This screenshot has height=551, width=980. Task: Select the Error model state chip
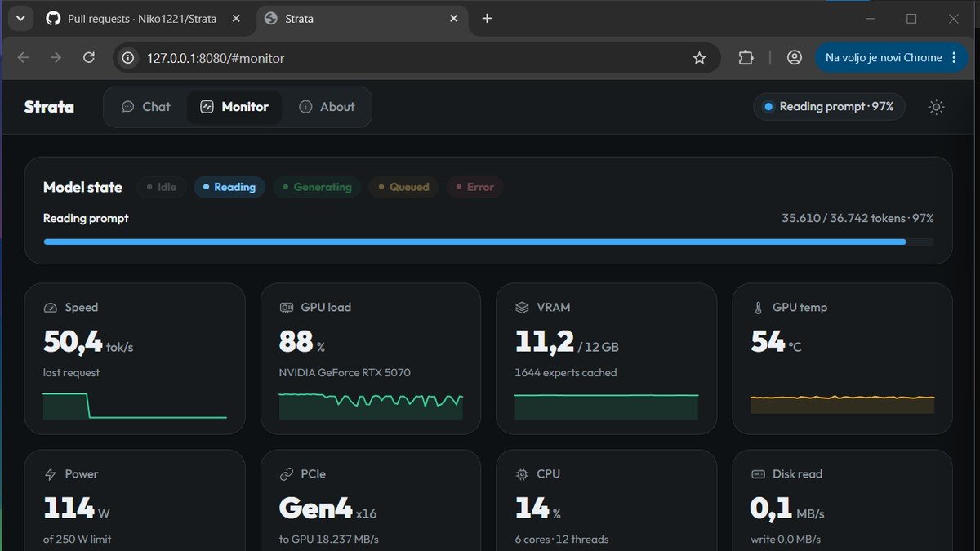[474, 187]
